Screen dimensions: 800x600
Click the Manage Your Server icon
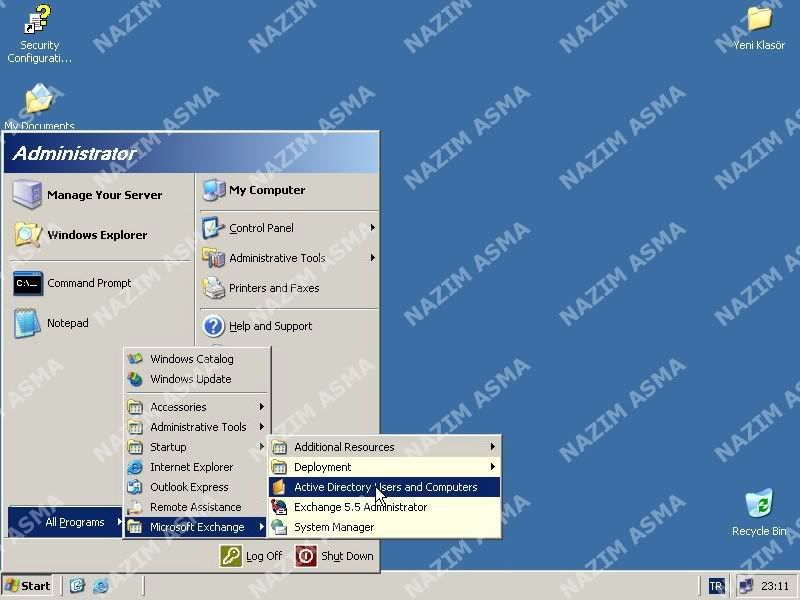tap(27, 194)
